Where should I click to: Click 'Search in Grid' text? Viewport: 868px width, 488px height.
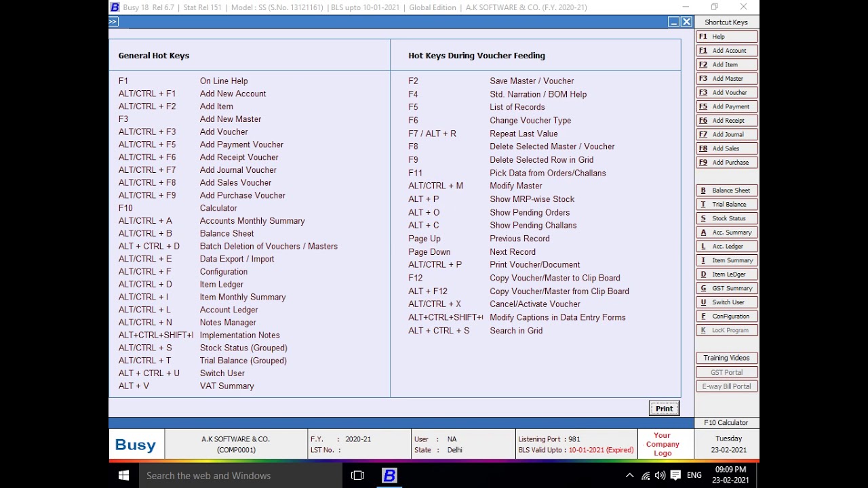[x=516, y=331]
